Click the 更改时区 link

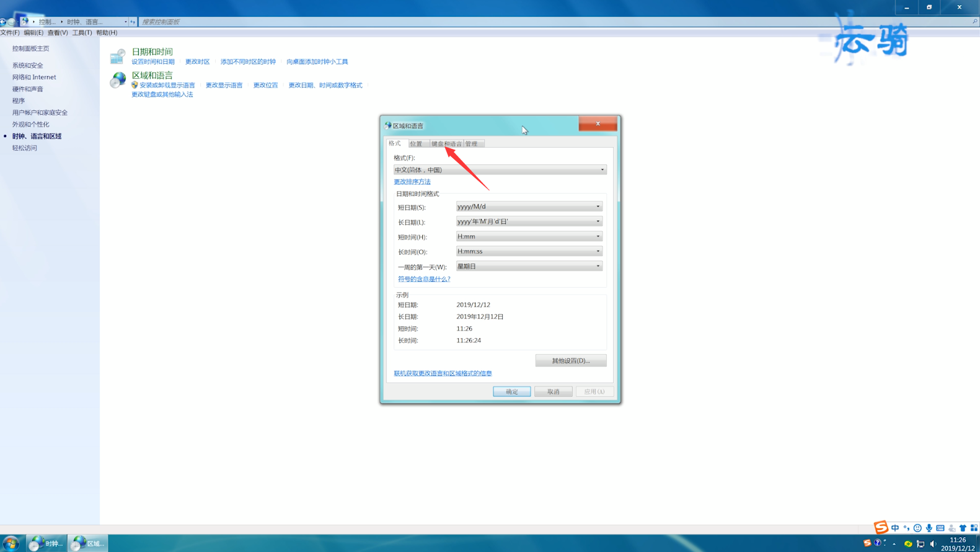point(198,61)
